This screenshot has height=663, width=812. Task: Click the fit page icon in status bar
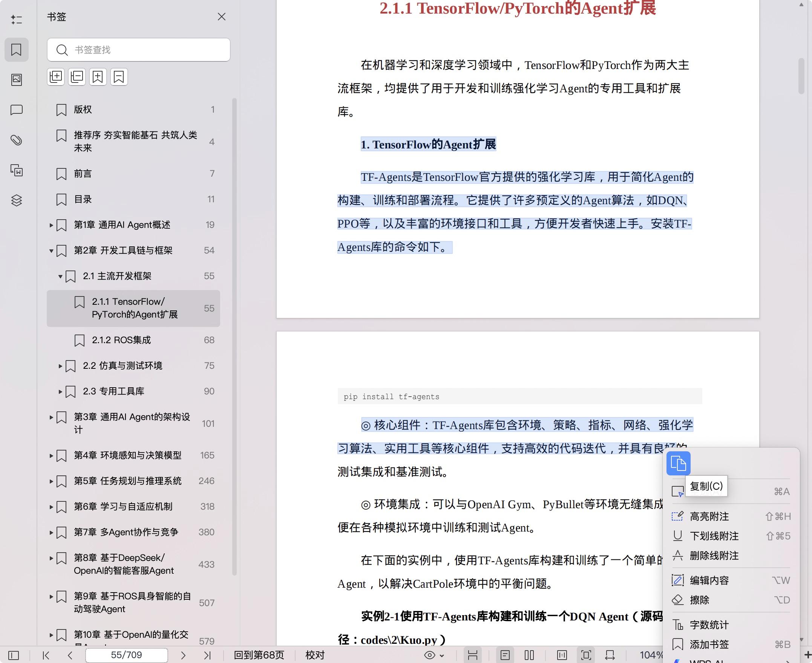click(586, 655)
